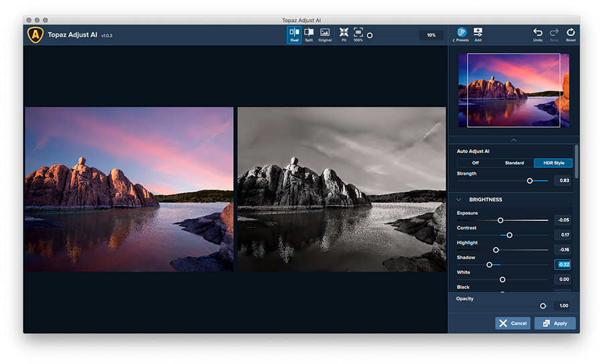The width and height of the screenshot is (603, 364).
Task: Click the Cancel button
Action: pyautogui.click(x=513, y=323)
